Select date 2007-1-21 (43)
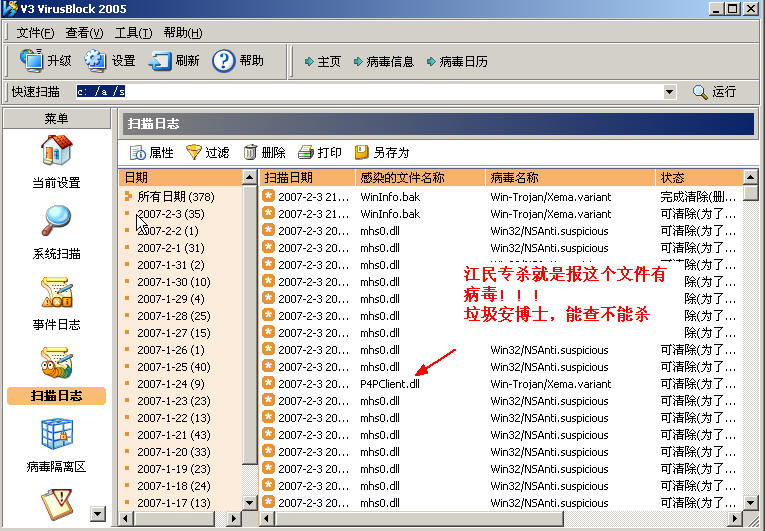This screenshot has width=765, height=531. coord(174,435)
